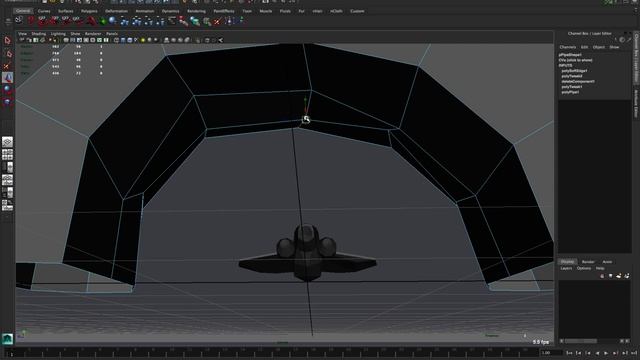The height and width of the screenshot is (360, 640).
Task: Open Show menu of viewport panel
Action: tap(75, 34)
